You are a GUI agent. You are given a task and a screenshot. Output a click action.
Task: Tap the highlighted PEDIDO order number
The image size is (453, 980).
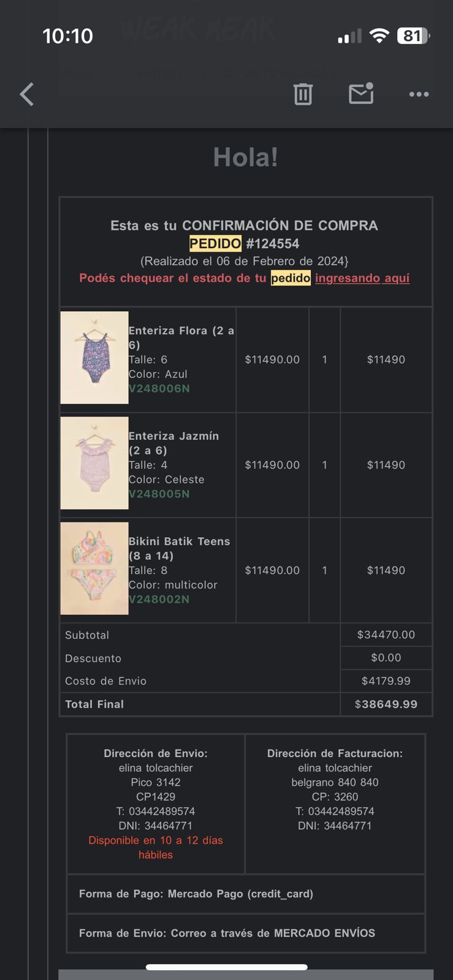tap(244, 244)
